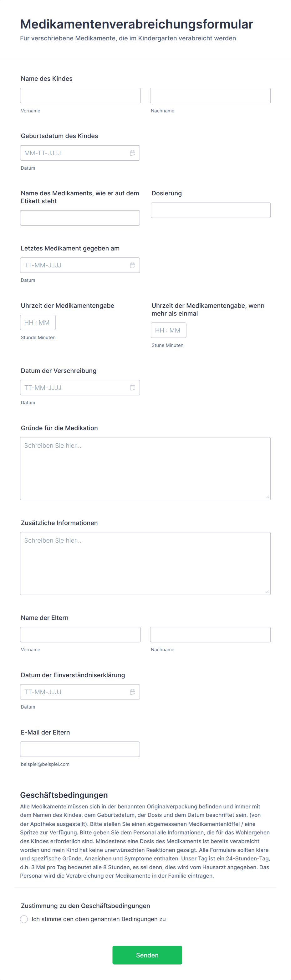
Task: Click the parent's Nachname field
Action: click(x=210, y=635)
